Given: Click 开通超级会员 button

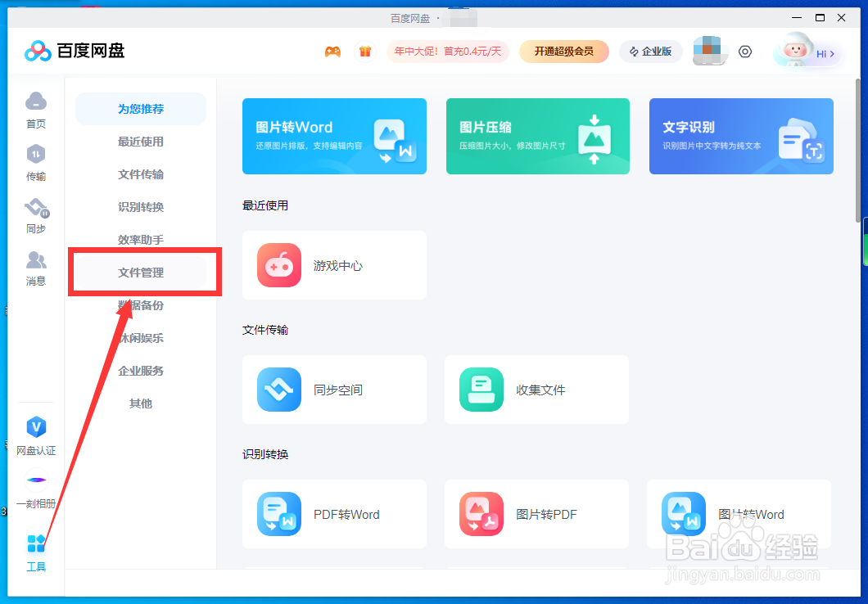Looking at the screenshot, I should point(564,52).
